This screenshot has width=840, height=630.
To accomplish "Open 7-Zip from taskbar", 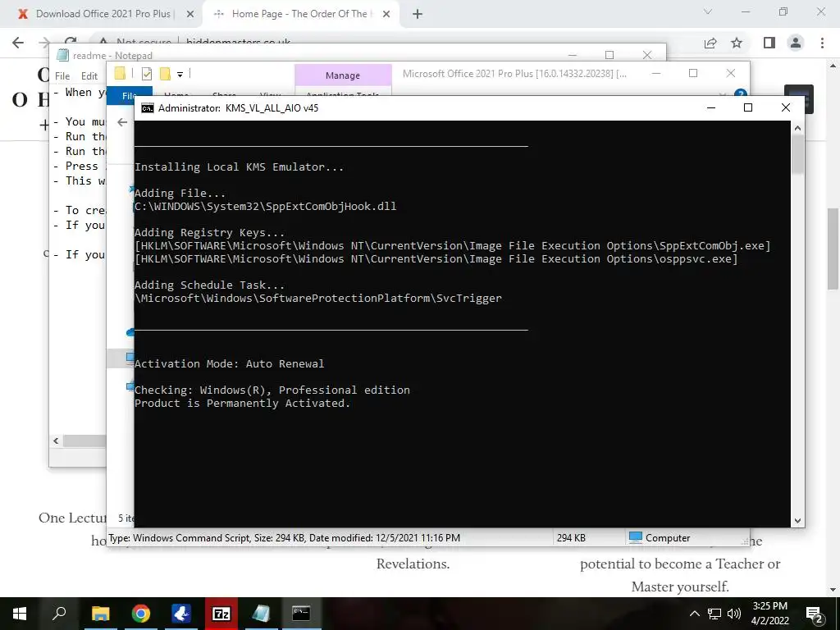I will tap(221, 614).
